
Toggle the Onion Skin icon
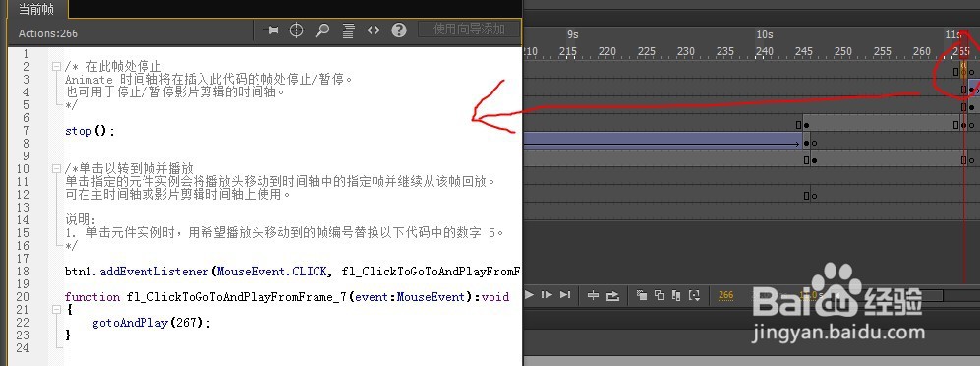641,295
